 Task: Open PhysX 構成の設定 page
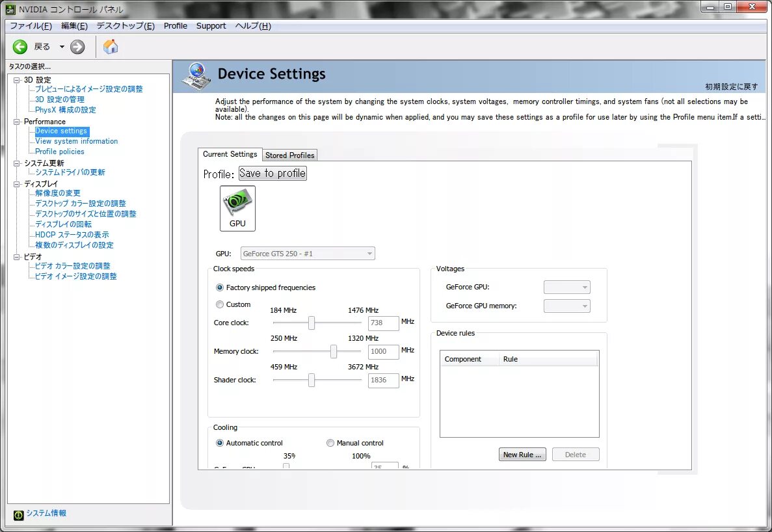pos(66,110)
